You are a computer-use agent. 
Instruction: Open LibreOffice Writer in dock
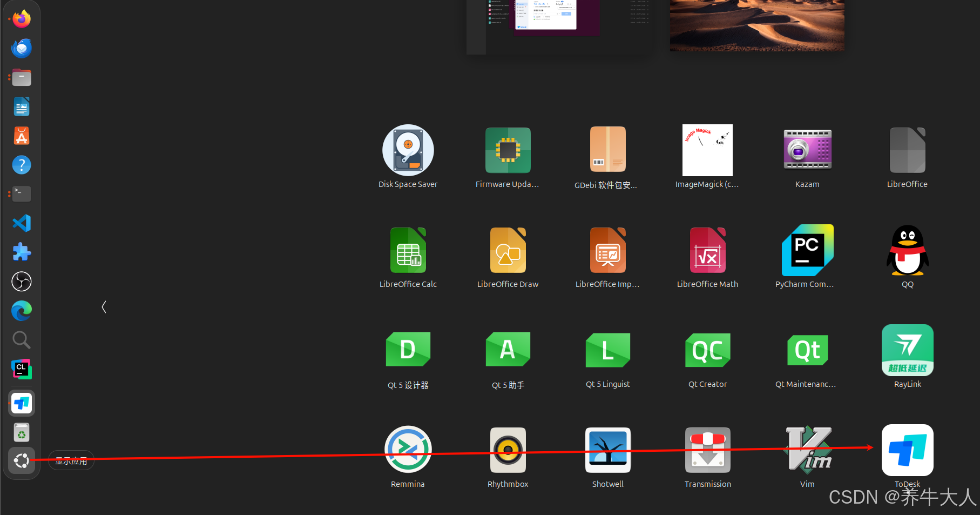click(x=22, y=106)
